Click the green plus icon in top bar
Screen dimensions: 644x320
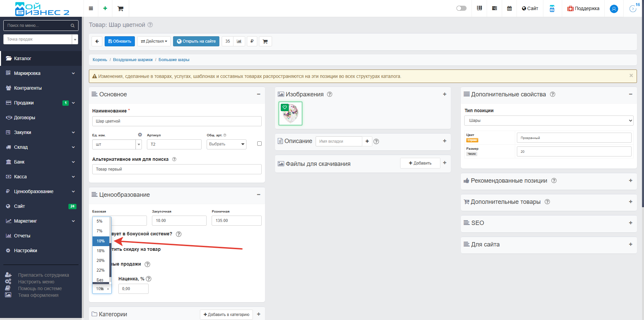click(105, 8)
